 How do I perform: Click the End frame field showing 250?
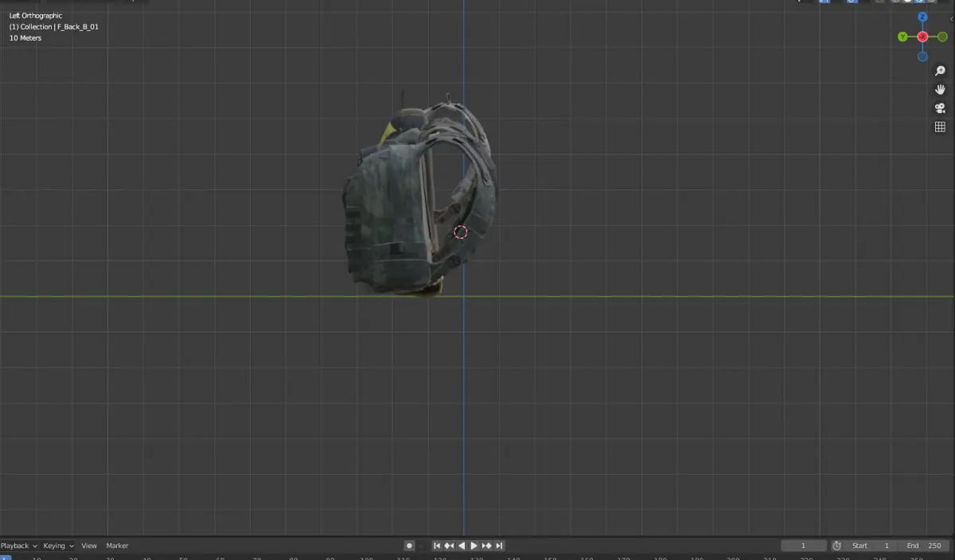click(924, 546)
